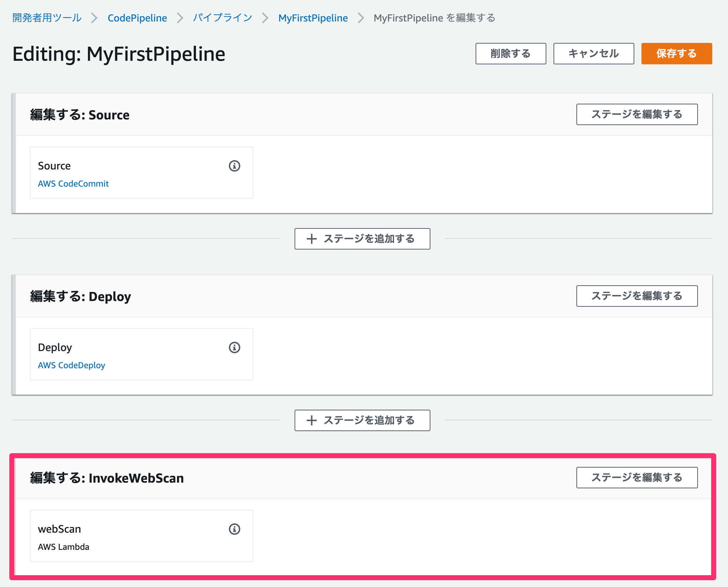Open the Source action details info icon
This screenshot has height=587, width=728.
coord(235,166)
